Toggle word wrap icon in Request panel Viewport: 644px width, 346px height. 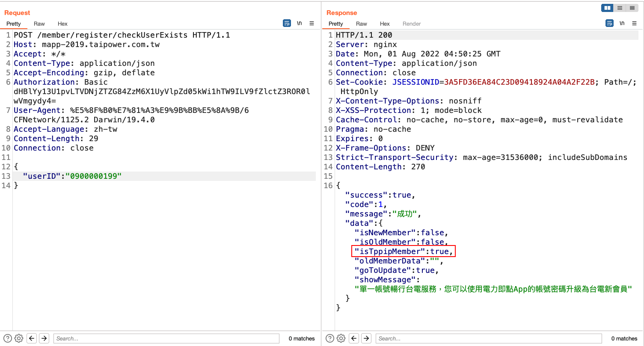[x=287, y=23]
